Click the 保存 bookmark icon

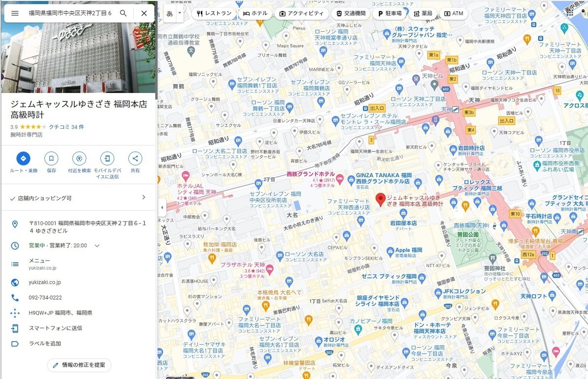pos(51,158)
